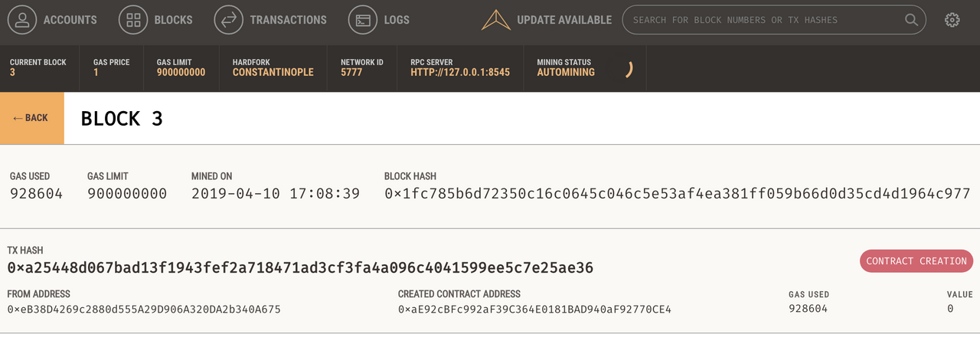Click the Back button

[31, 118]
